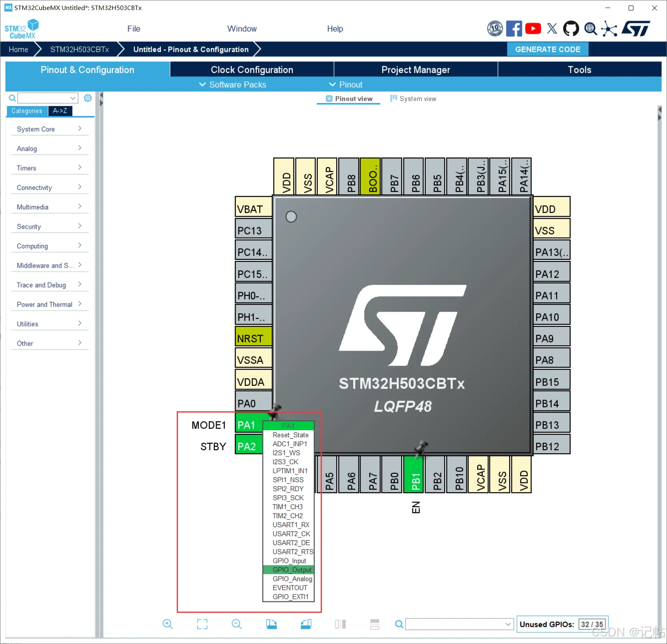Zoom out of the chip pinout
This screenshot has height=644, width=667.
point(237,624)
